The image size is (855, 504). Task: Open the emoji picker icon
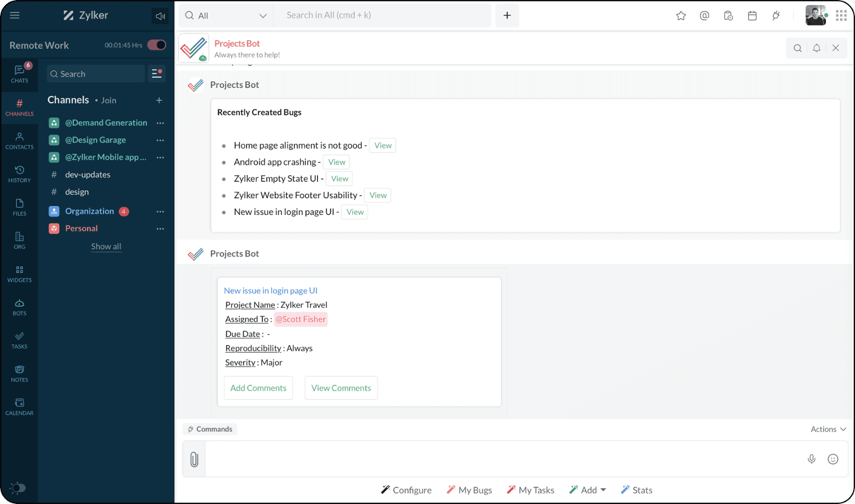[x=833, y=459]
